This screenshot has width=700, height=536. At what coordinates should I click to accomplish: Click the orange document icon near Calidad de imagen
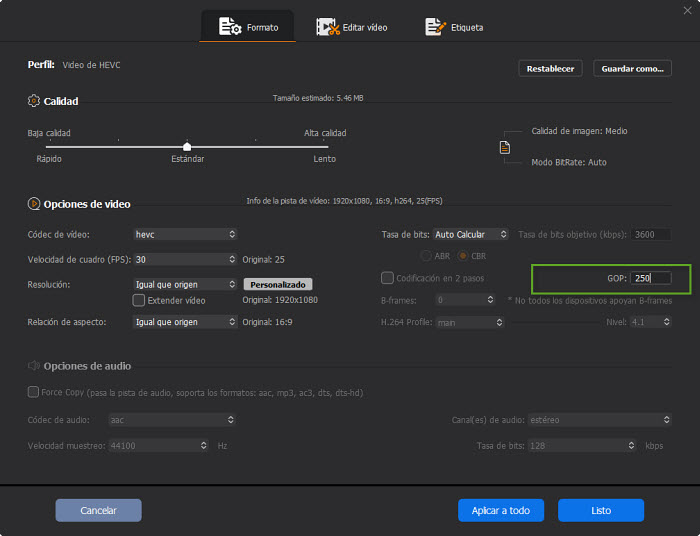tap(505, 147)
